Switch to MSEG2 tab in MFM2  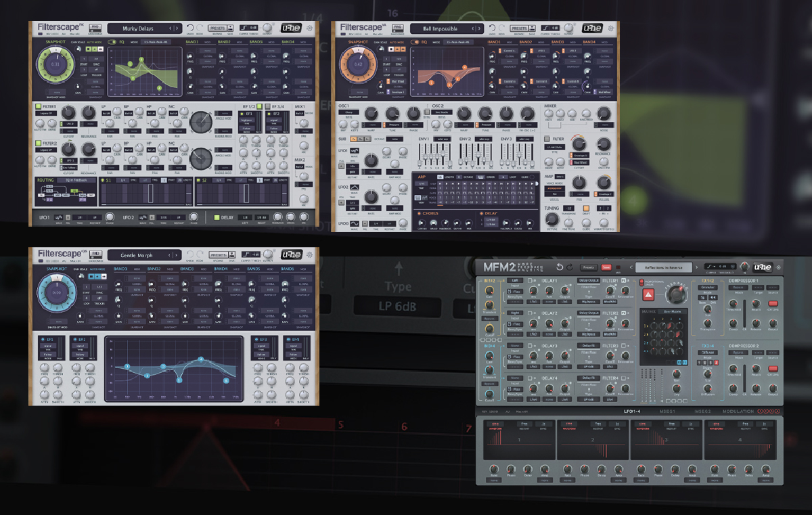[x=703, y=411]
